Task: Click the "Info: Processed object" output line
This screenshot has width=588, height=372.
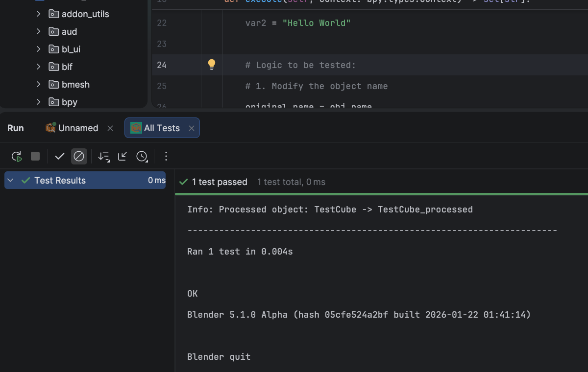Action: point(330,209)
